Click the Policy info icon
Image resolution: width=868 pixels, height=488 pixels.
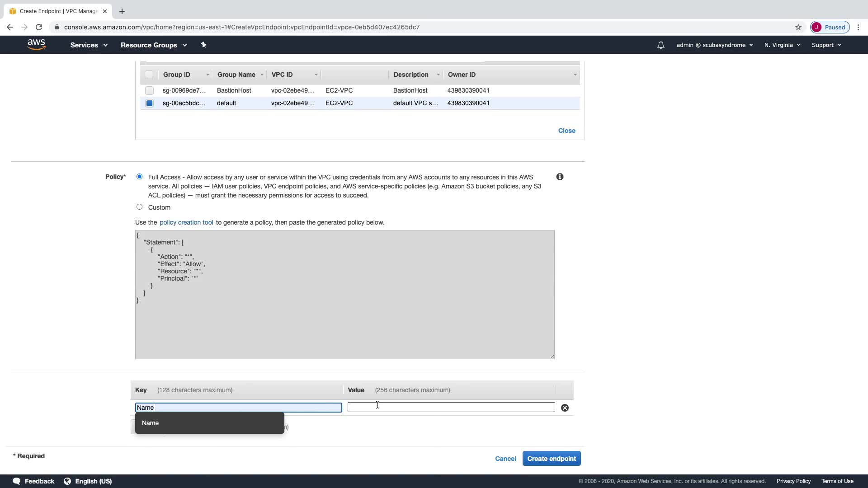pos(560,177)
